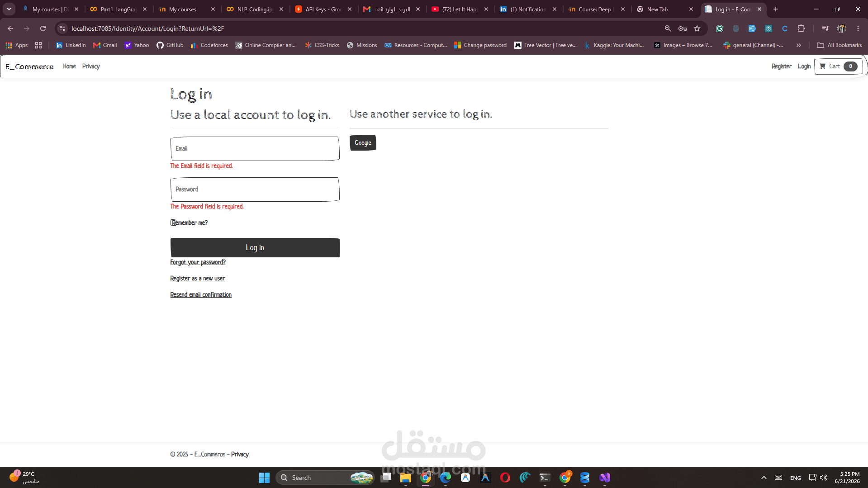Viewport: 868px width, 488px height.
Task: Open the tab groups grid icon
Action: coord(38,45)
